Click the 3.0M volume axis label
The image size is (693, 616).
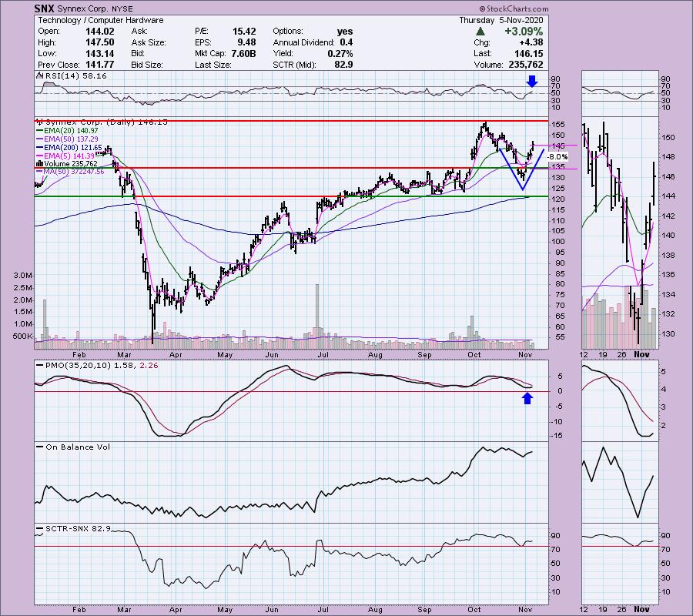(x=23, y=276)
